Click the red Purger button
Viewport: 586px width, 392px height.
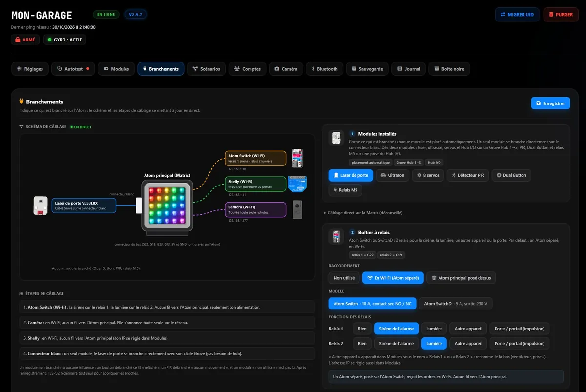[x=561, y=15]
